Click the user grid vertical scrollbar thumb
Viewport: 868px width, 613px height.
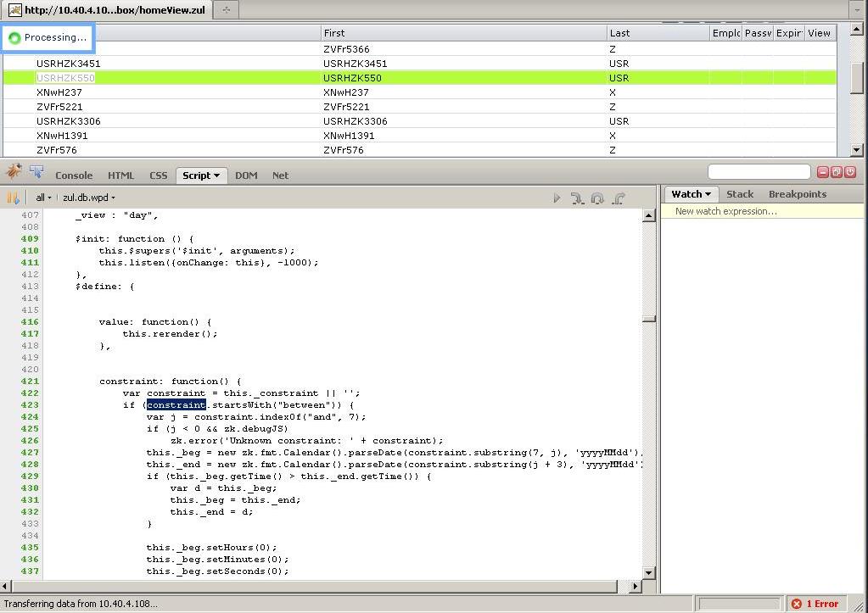(857, 77)
